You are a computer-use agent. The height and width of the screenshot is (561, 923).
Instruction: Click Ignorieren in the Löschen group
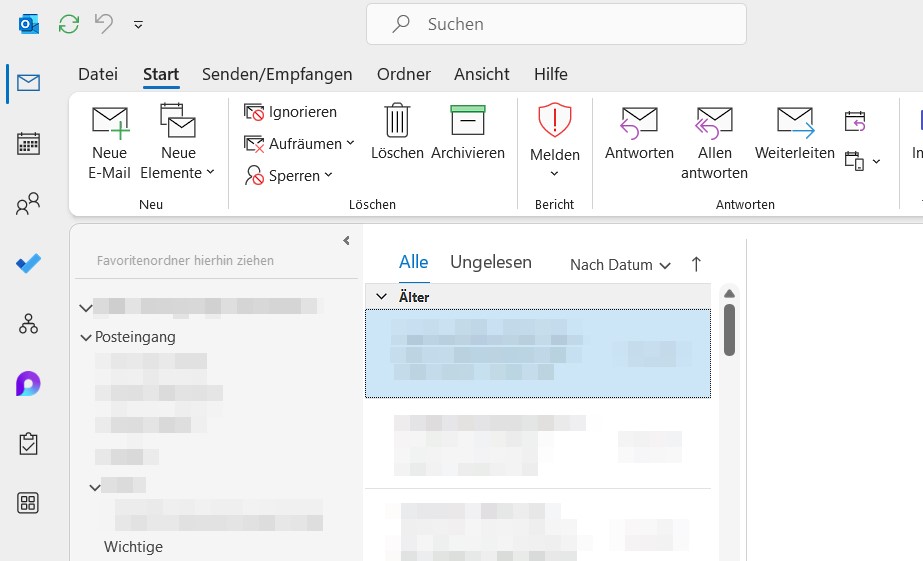pos(291,112)
